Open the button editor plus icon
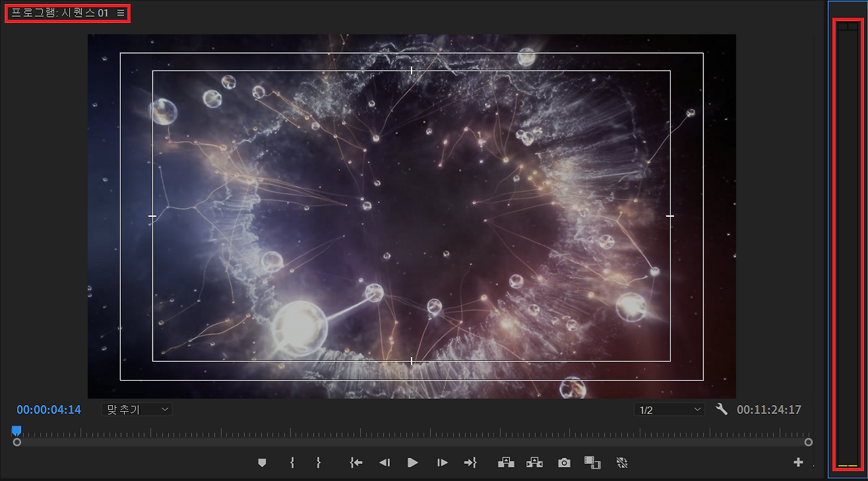Screen dimensions: 868x481 [x=798, y=462]
